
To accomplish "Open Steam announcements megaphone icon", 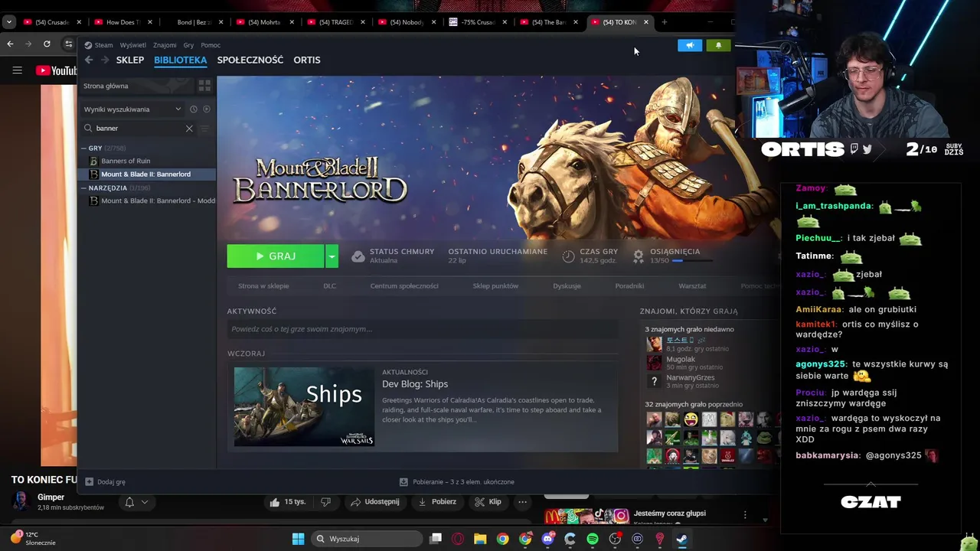I will pyautogui.click(x=690, y=45).
